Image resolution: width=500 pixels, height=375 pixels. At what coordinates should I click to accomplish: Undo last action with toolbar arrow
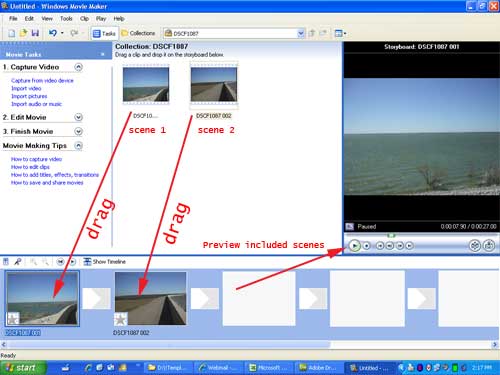[53, 33]
